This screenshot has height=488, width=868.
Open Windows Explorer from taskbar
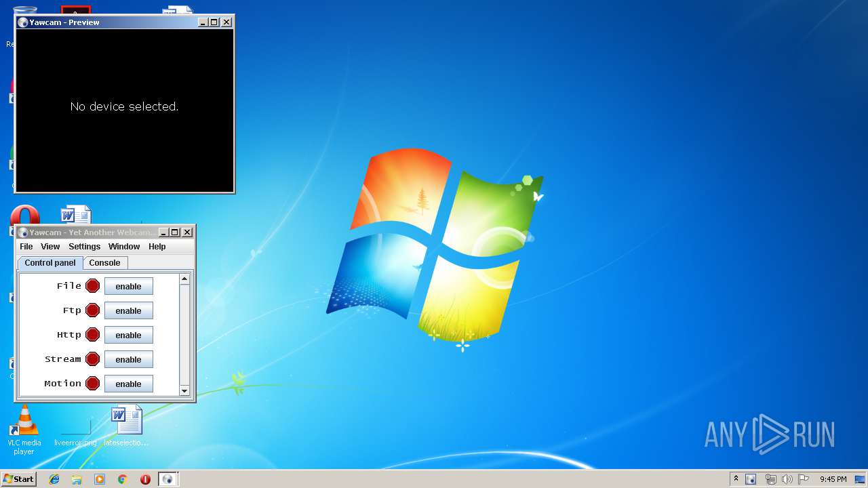point(77,479)
